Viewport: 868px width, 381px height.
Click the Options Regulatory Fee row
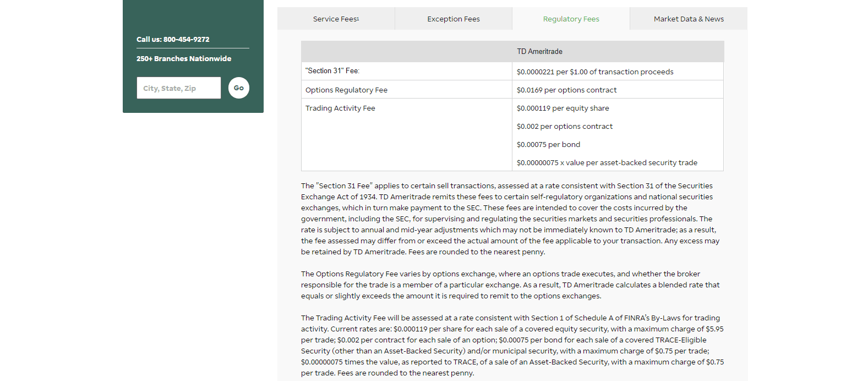347,89
